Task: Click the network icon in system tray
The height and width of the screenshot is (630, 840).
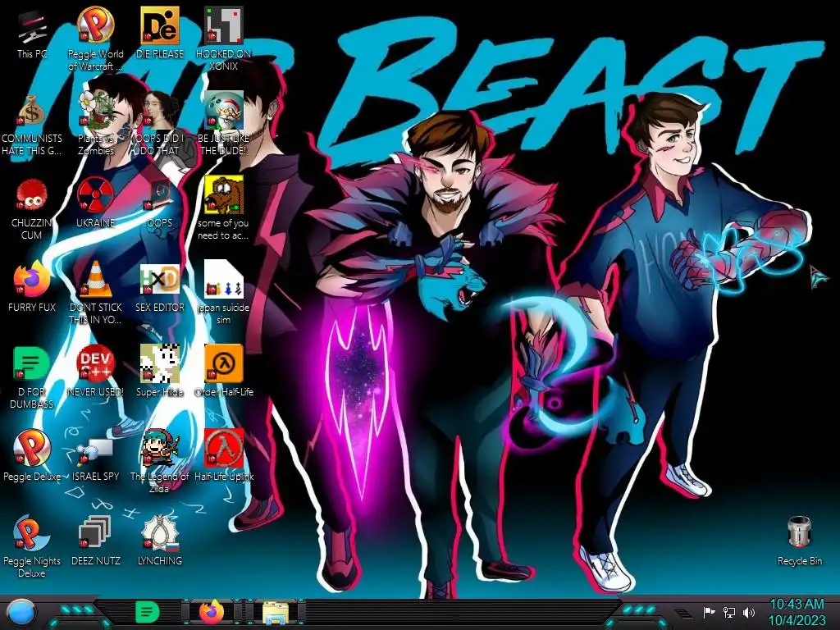Action: (x=728, y=612)
